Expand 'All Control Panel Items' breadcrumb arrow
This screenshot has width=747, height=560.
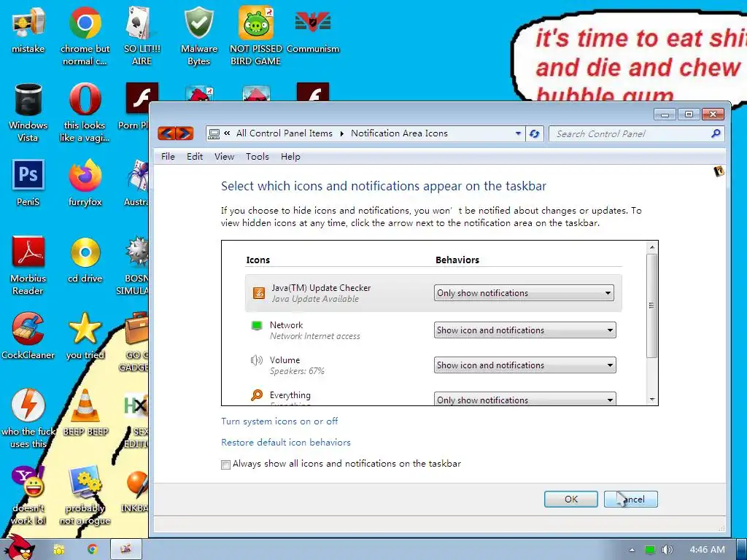[341, 134]
